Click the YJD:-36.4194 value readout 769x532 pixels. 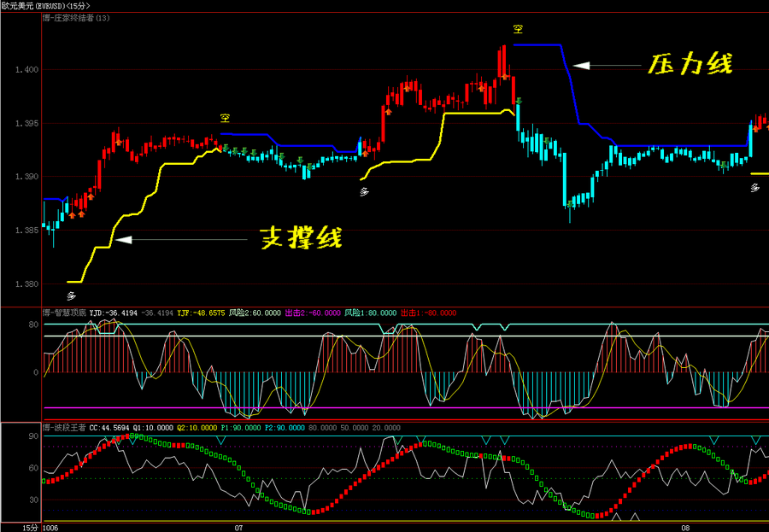pos(114,313)
